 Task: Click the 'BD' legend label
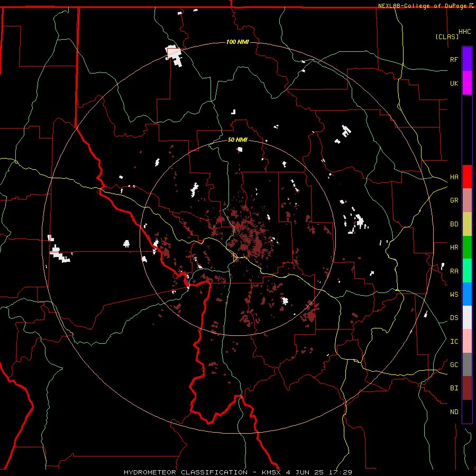(454, 224)
